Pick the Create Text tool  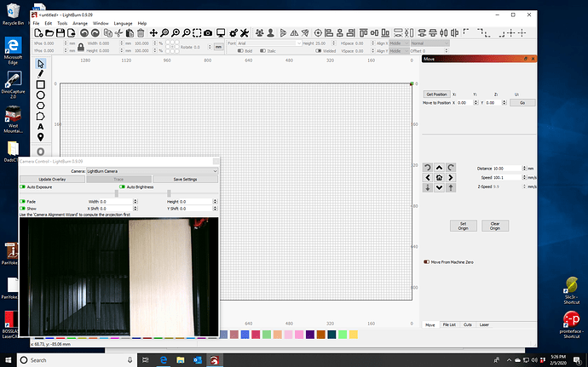41,126
